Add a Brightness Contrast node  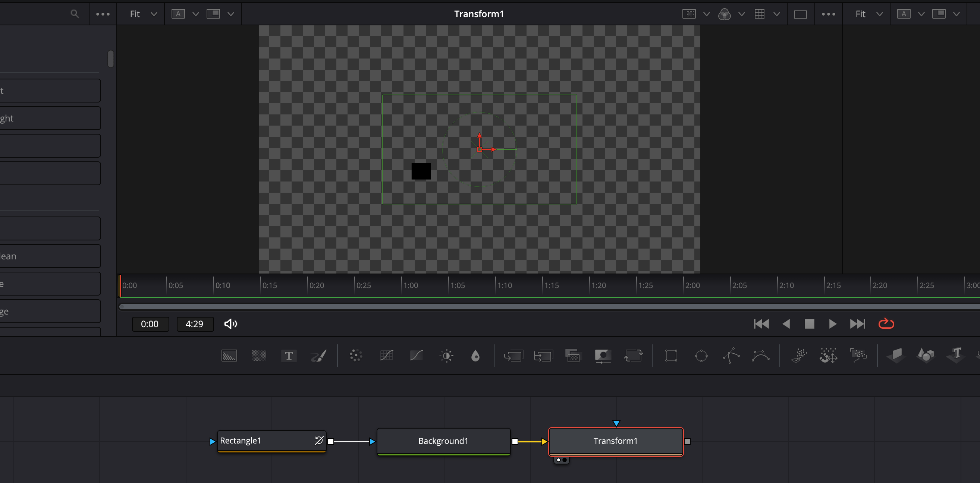point(447,356)
